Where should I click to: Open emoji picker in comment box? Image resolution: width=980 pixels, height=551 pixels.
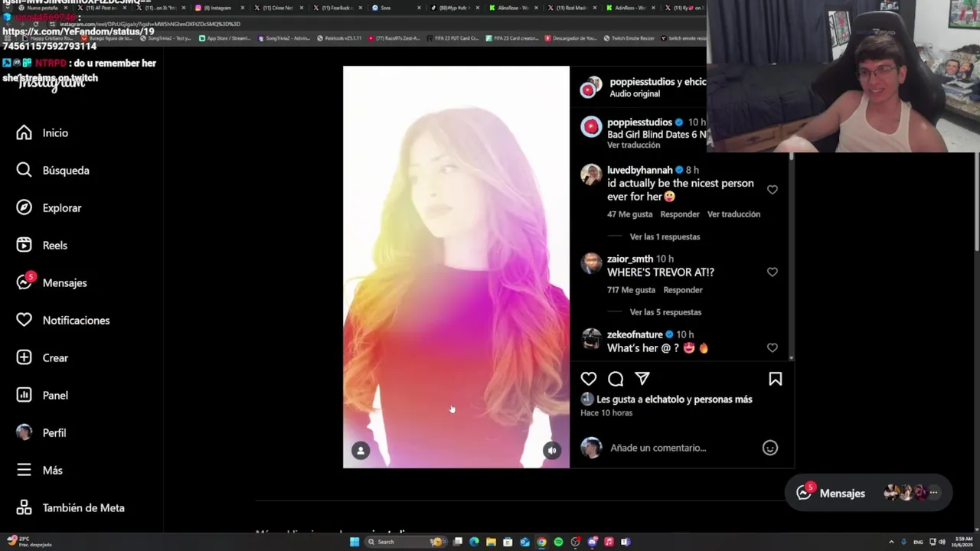[770, 448]
